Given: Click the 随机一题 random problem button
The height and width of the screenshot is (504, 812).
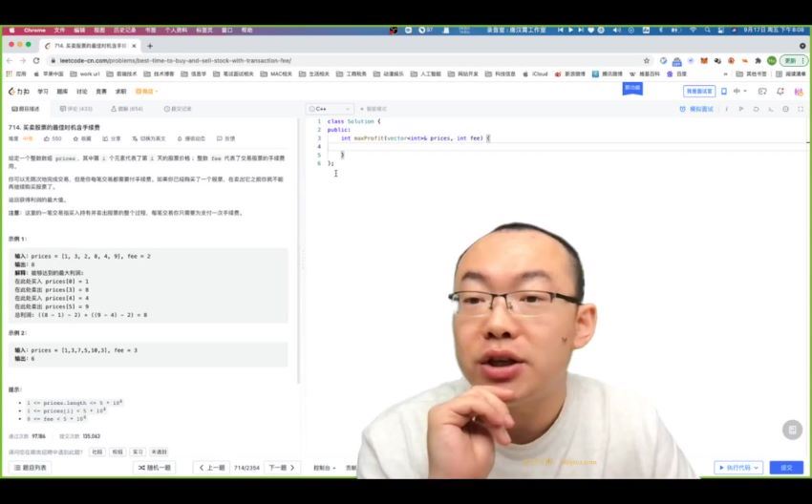Looking at the screenshot, I should [155, 468].
